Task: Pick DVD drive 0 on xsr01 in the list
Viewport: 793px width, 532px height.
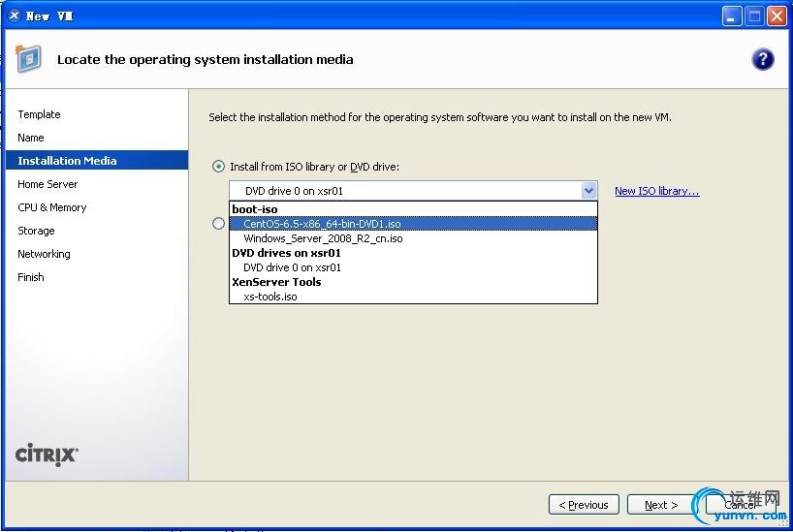Action: (x=413, y=267)
